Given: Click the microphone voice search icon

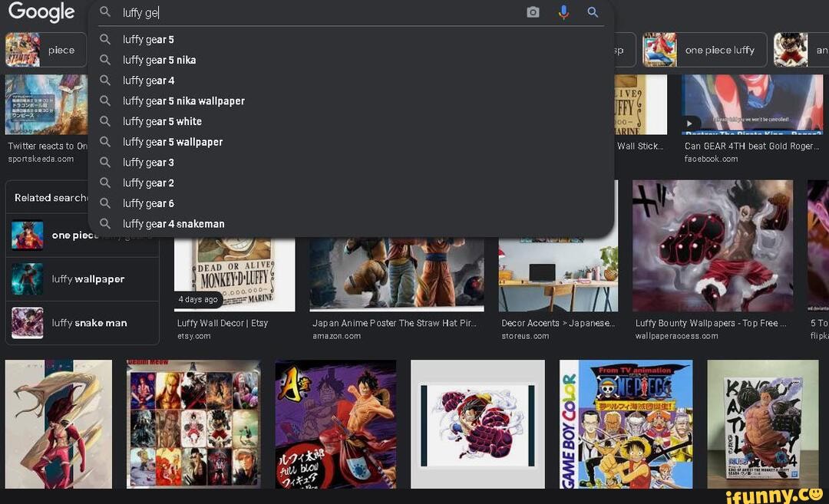Looking at the screenshot, I should click(x=563, y=12).
